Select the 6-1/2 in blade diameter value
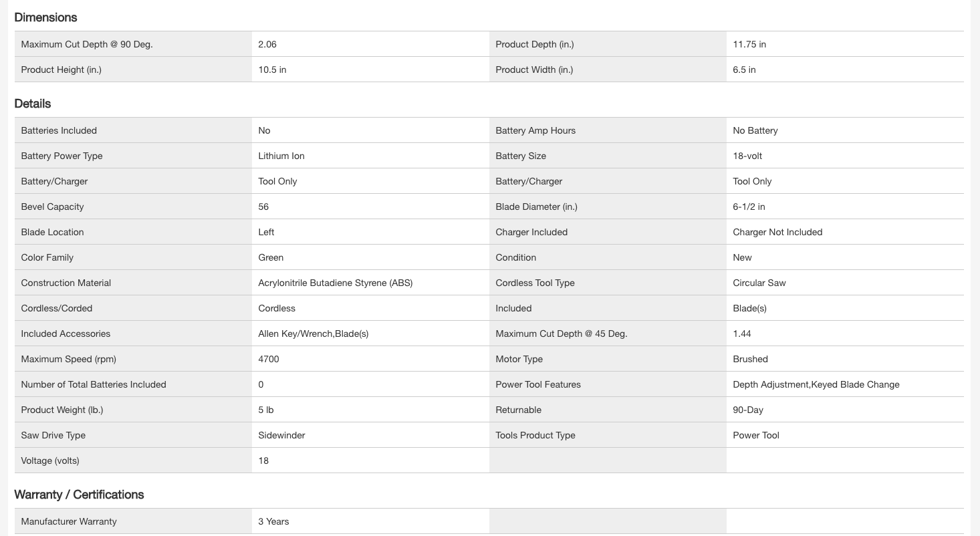The image size is (980, 536). (x=749, y=207)
